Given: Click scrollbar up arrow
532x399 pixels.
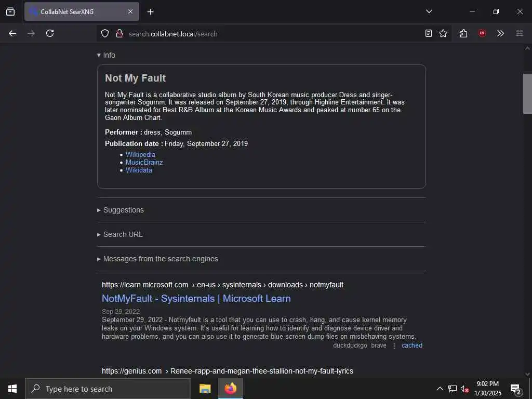Looking at the screenshot, I should [527, 48].
